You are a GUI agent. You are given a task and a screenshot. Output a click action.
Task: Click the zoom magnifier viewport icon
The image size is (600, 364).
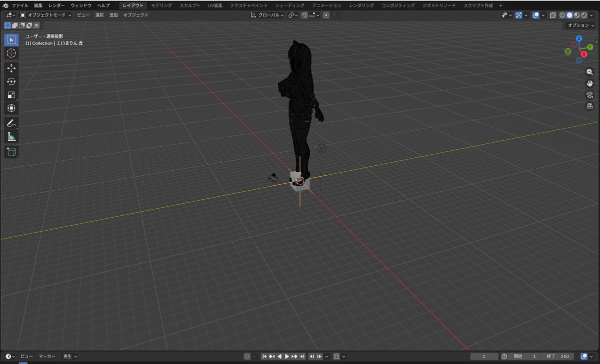tap(589, 72)
